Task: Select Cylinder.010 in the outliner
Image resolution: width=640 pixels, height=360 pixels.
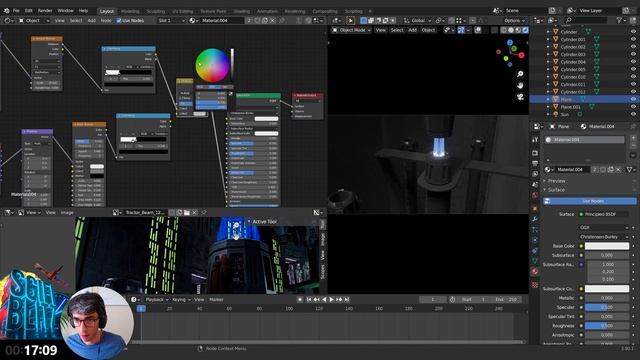Action: coord(573,77)
